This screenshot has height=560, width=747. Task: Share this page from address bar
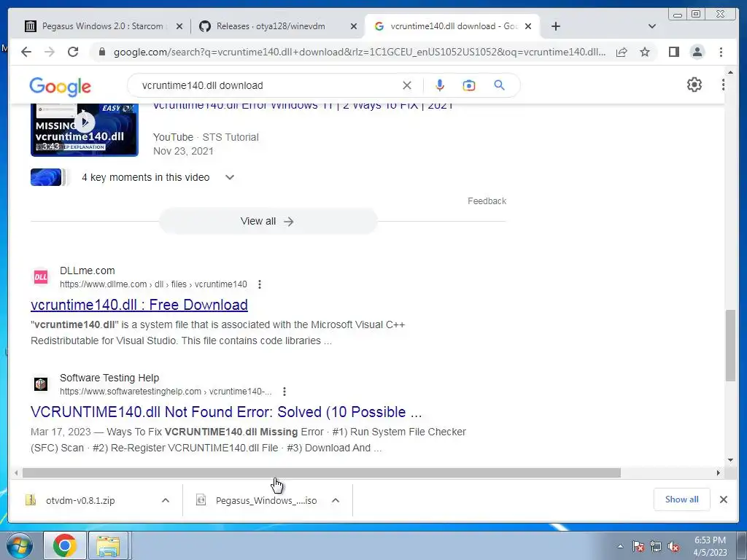click(622, 52)
